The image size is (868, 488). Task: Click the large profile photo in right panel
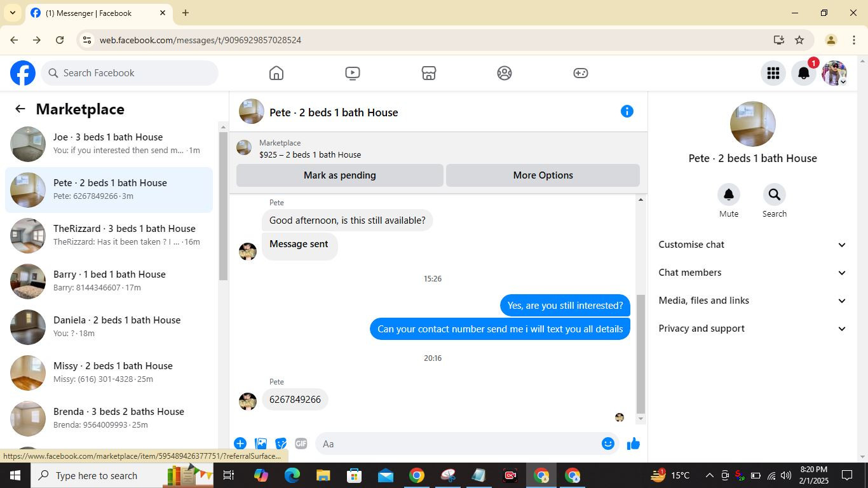(753, 125)
